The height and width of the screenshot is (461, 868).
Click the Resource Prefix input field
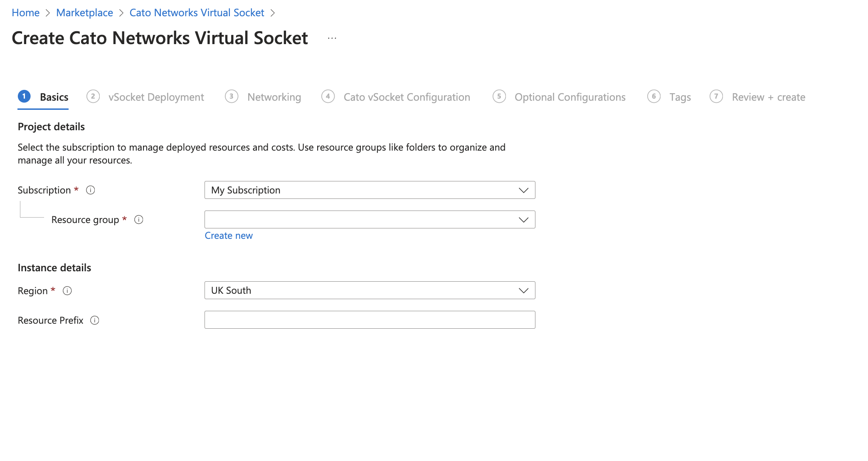369,320
